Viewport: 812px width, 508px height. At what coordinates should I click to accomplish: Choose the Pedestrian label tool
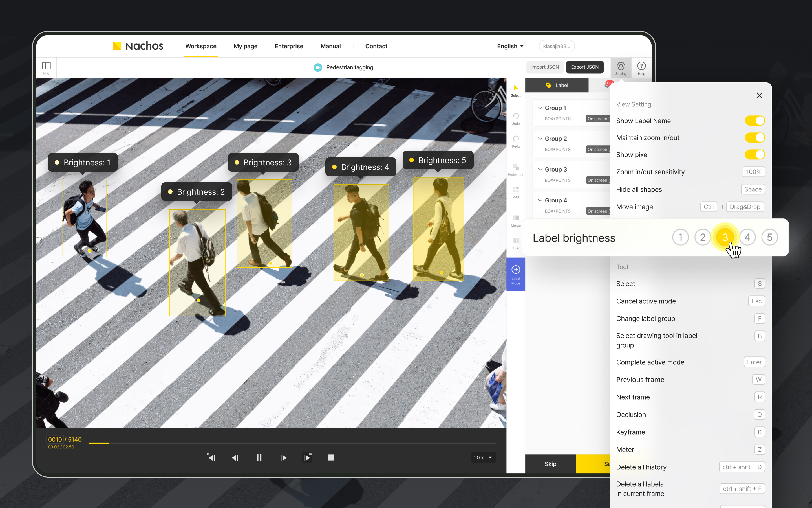pos(516,170)
